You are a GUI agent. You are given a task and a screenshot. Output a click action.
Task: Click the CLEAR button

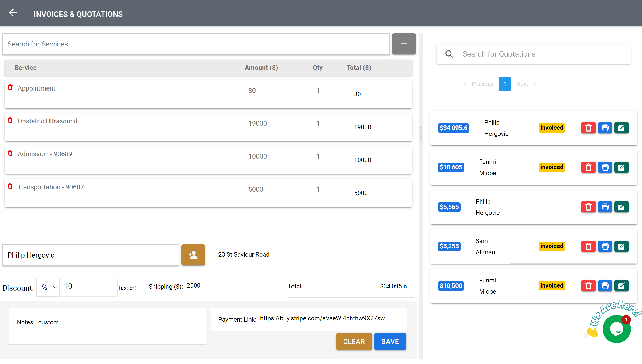pos(354,341)
